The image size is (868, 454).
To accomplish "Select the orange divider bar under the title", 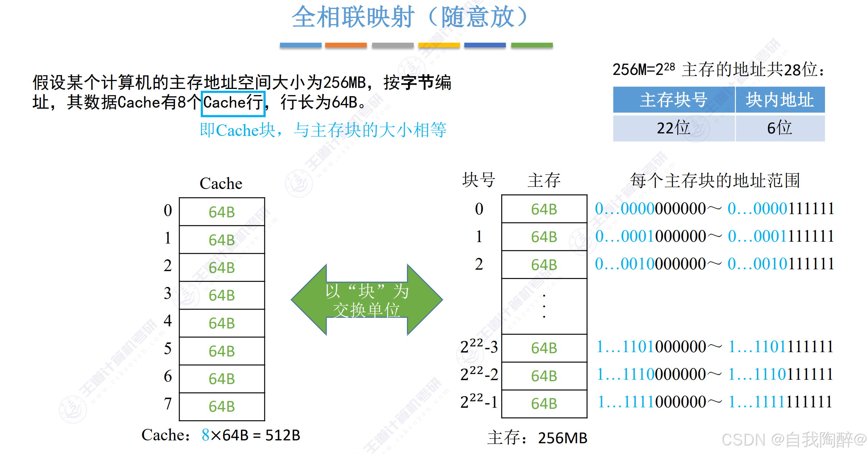I will (346, 44).
